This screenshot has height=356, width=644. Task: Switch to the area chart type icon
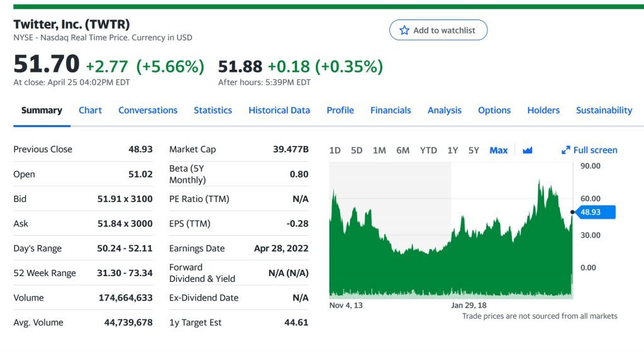(528, 150)
